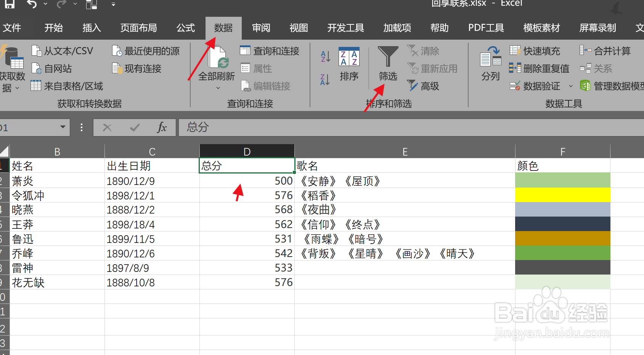Open the 文件 menu tab
The width and height of the screenshot is (644, 355).
[12, 28]
